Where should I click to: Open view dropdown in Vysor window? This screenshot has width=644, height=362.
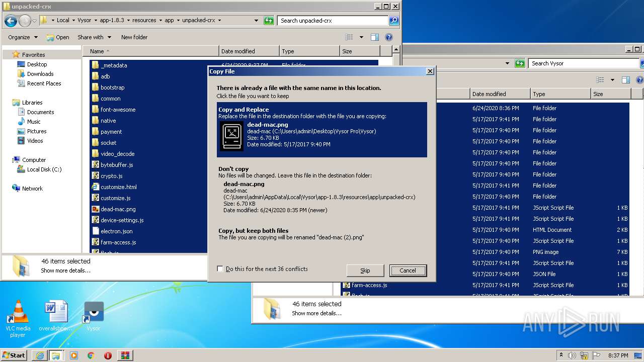click(612, 80)
